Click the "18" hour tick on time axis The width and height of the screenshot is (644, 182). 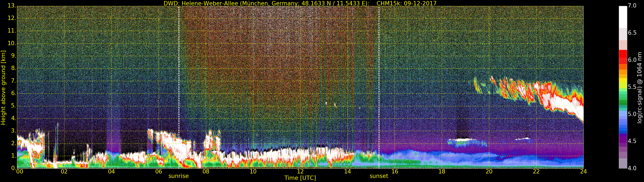click(x=442, y=172)
